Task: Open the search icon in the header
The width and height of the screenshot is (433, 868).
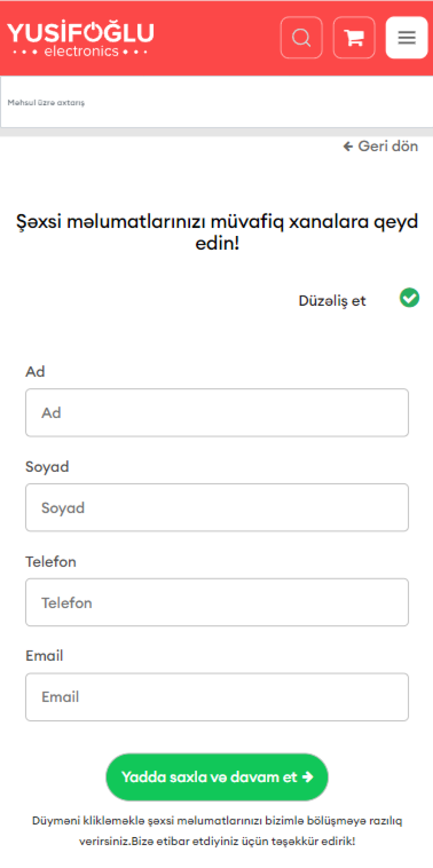Action: [302, 37]
